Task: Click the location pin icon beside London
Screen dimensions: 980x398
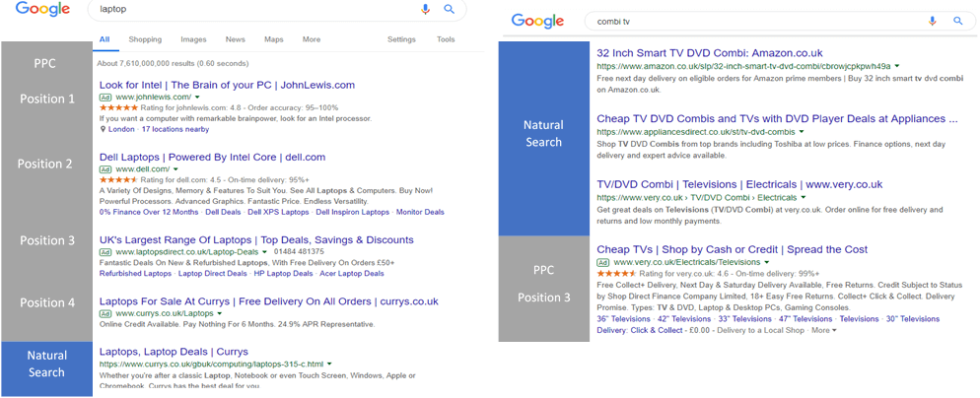Action: click(103, 129)
